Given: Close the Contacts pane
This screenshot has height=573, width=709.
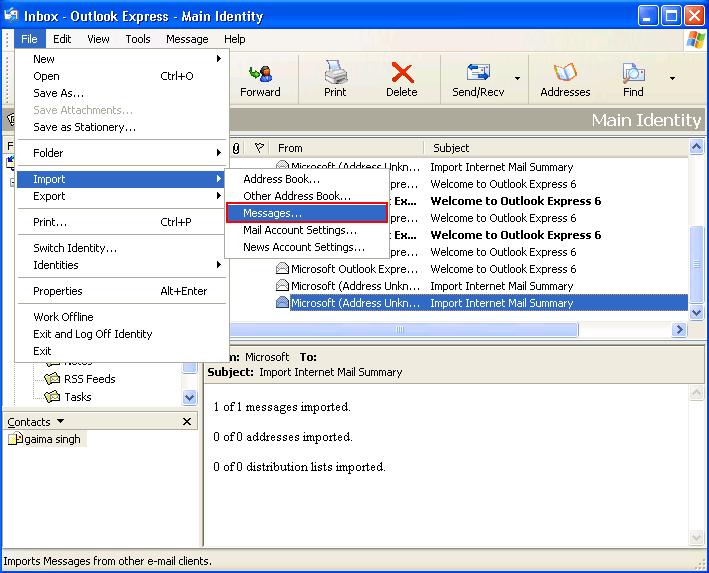Looking at the screenshot, I should (x=187, y=421).
